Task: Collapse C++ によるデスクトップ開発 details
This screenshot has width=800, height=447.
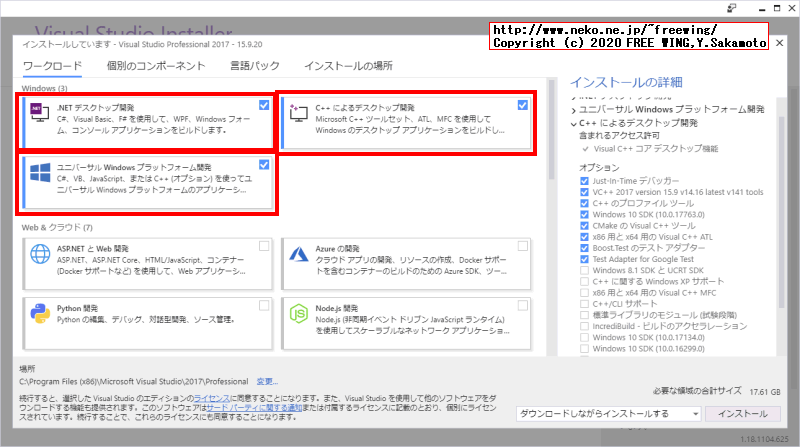Action: click(573, 123)
